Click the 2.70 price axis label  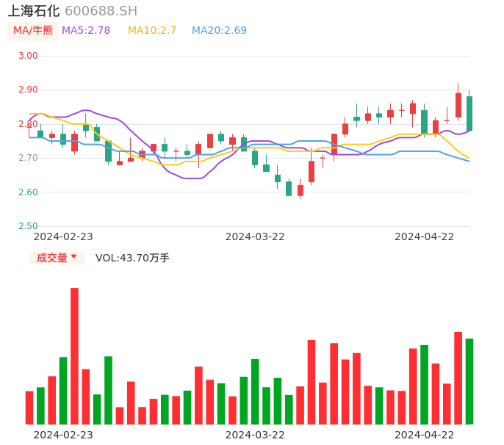28,158
